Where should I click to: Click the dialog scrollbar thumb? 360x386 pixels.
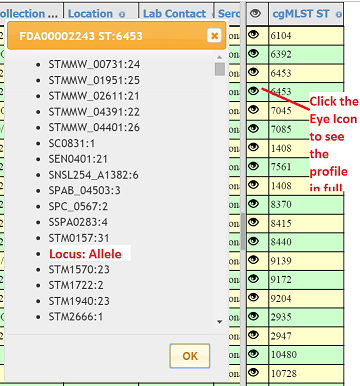[220, 69]
